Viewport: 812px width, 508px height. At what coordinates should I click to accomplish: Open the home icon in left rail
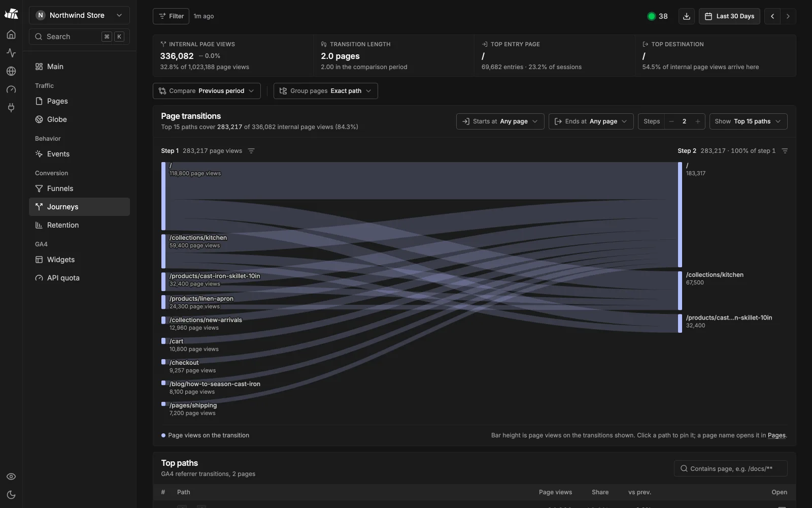(11, 35)
